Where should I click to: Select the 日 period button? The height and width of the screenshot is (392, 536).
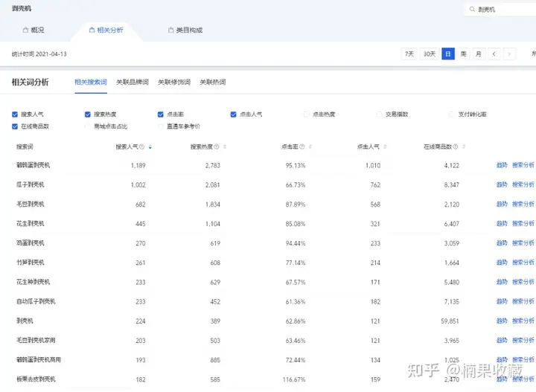[448, 54]
